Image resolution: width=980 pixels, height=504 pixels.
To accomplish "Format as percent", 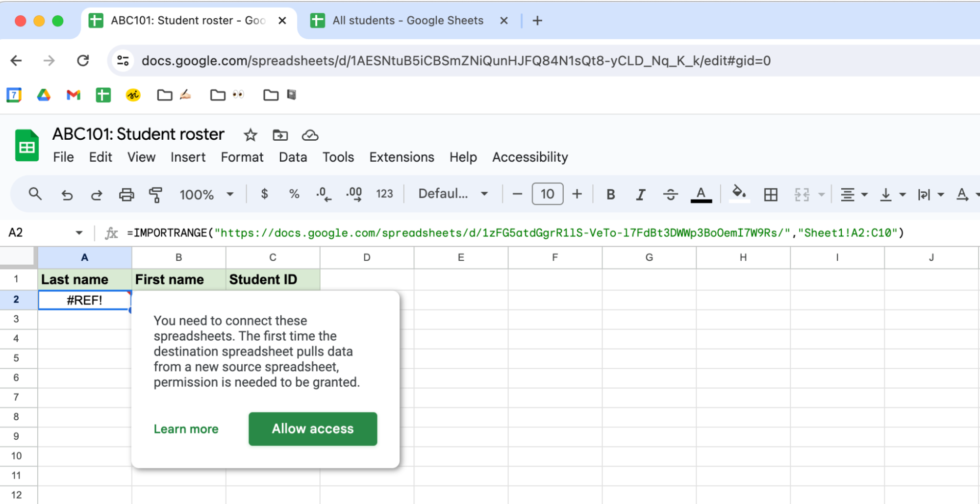I will click(294, 194).
